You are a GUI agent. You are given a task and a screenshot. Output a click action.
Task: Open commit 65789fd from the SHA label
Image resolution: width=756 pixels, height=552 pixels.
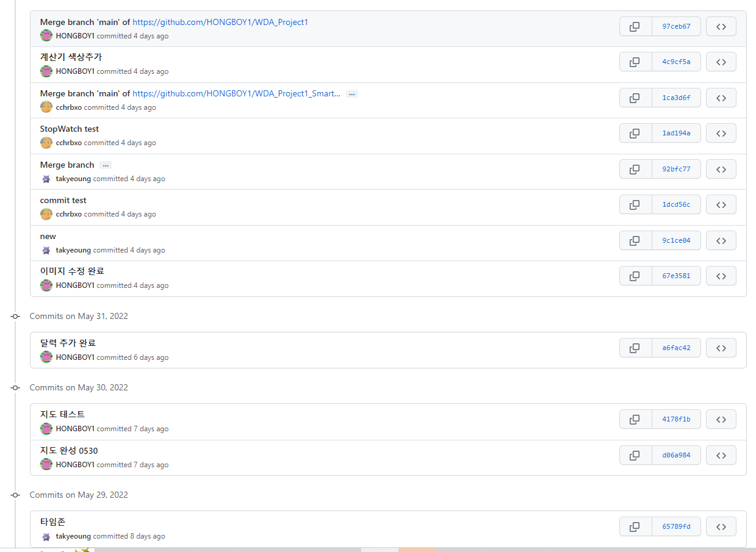676,526
